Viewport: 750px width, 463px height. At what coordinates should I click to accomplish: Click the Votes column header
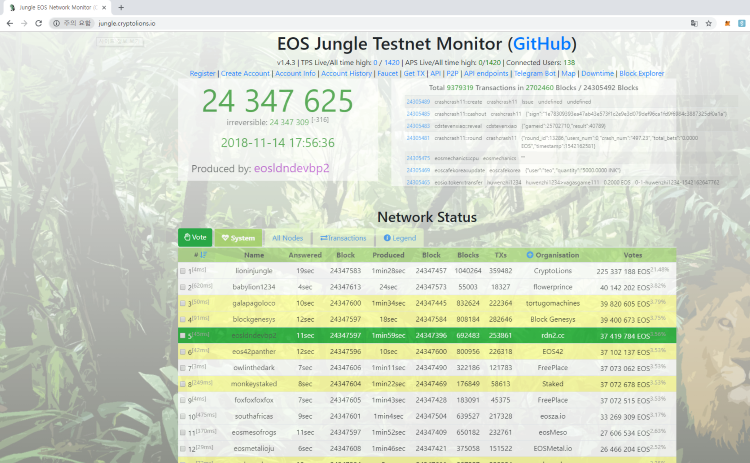pos(632,255)
